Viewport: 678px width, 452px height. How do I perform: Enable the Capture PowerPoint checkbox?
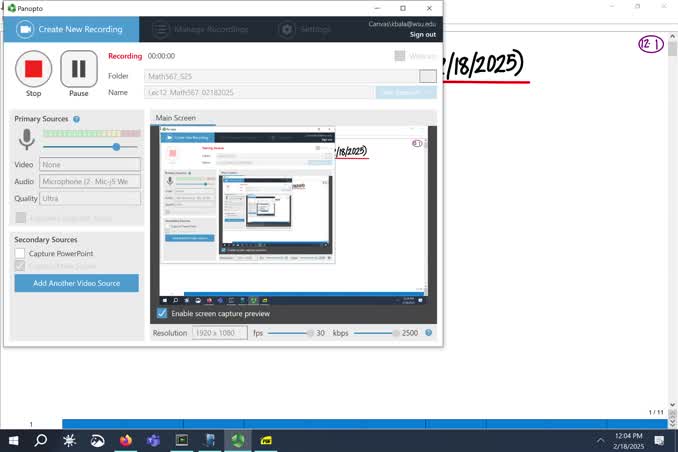coord(20,254)
